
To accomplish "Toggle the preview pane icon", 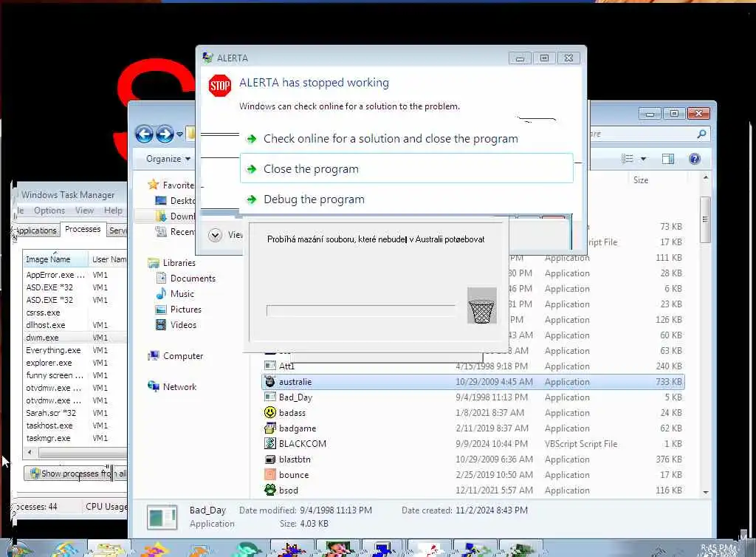I will tap(667, 159).
